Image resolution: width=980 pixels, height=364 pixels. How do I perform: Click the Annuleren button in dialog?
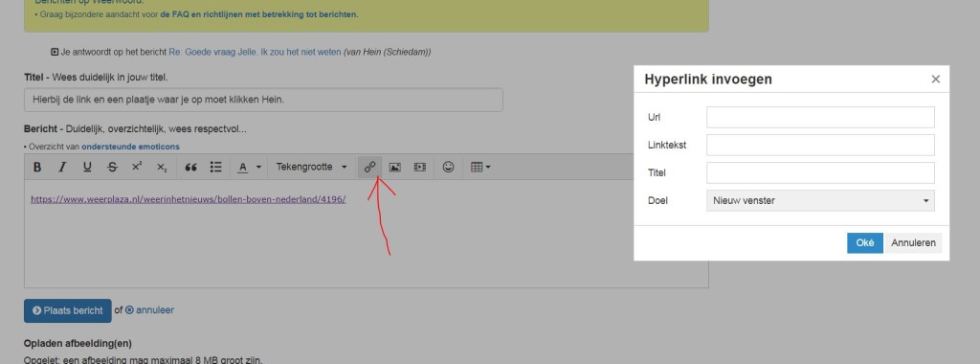[914, 243]
